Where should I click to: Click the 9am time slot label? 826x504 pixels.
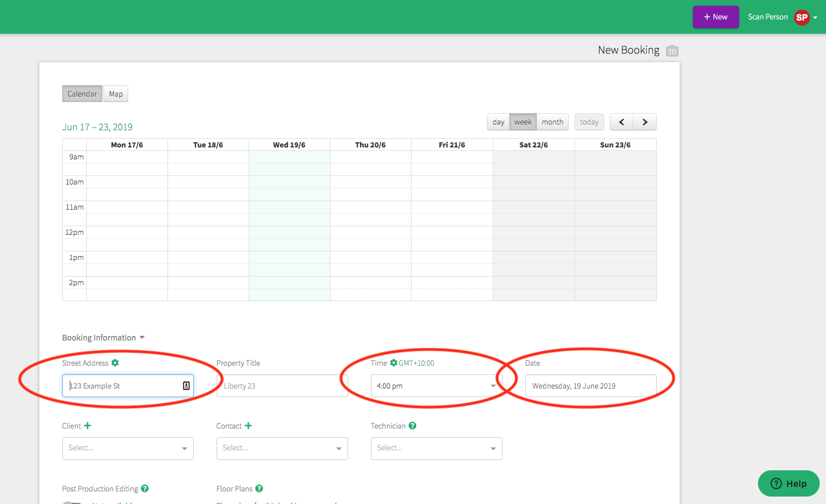tap(77, 157)
